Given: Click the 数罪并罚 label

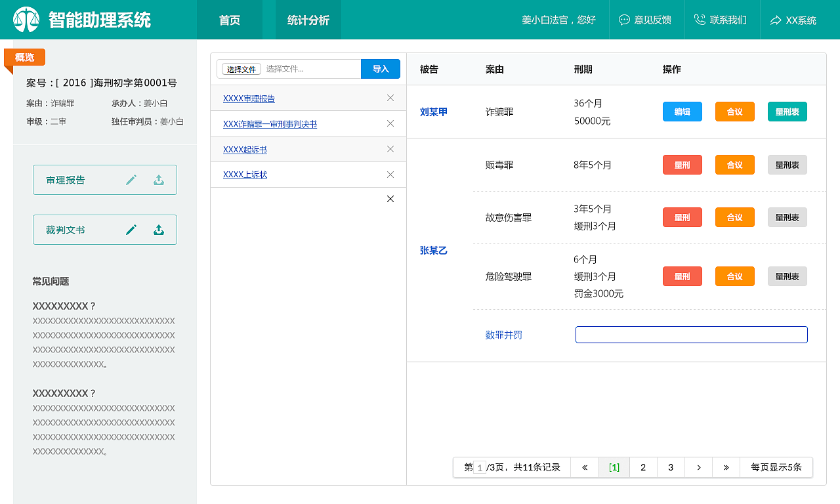Looking at the screenshot, I should tap(504, 335).
